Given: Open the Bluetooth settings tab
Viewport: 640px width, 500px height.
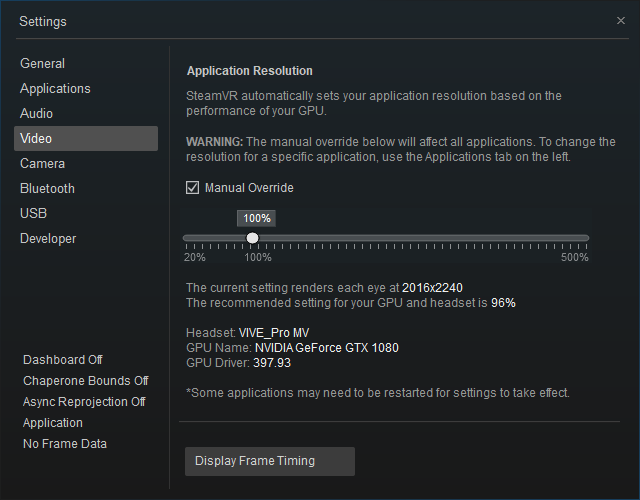Looking at the screenshot, I should pos(47,188).
